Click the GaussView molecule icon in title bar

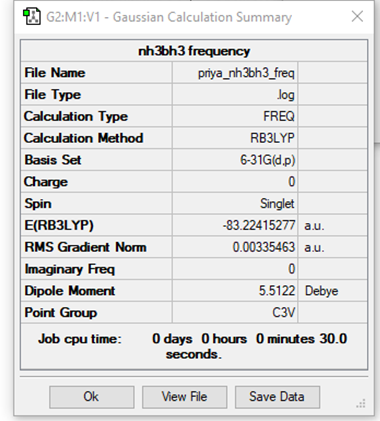click(x=31, y=17)
